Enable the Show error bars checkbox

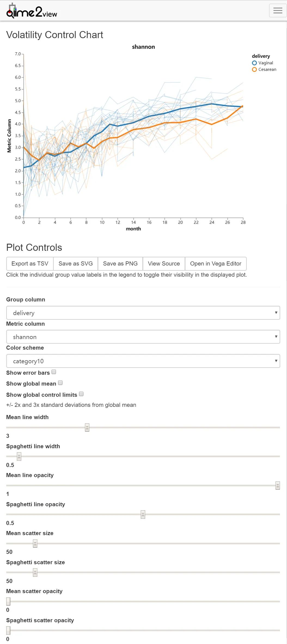coord(54,372)
